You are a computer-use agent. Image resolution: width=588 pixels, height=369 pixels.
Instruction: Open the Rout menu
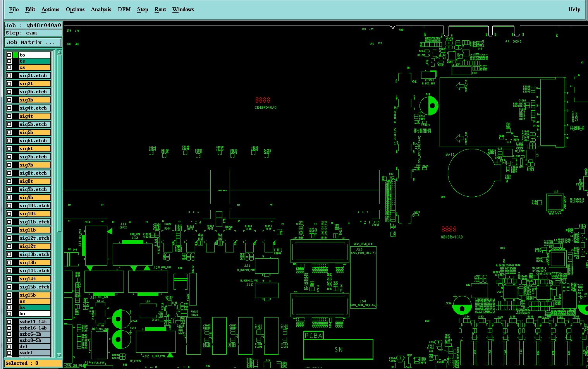[x=160, y=10]
